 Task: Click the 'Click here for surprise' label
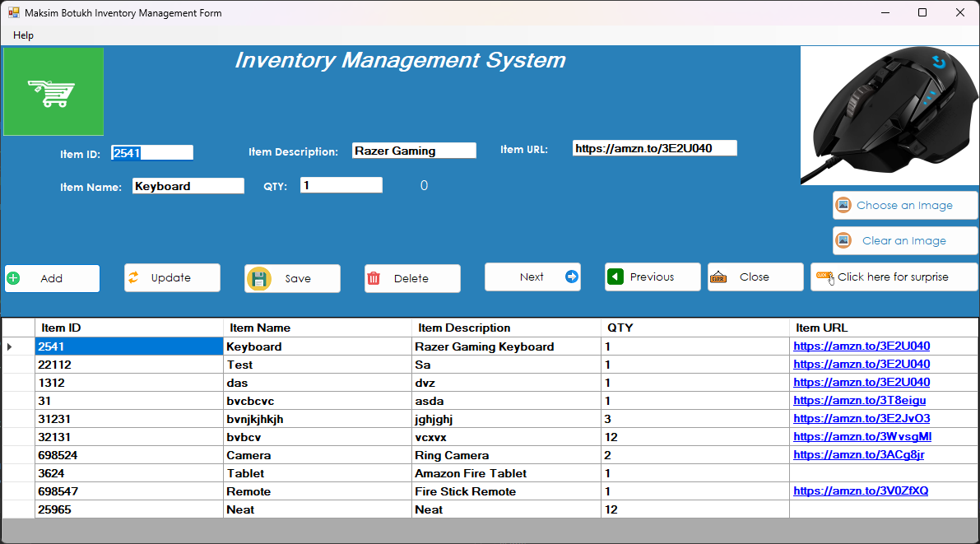click(x=893, y=277)
